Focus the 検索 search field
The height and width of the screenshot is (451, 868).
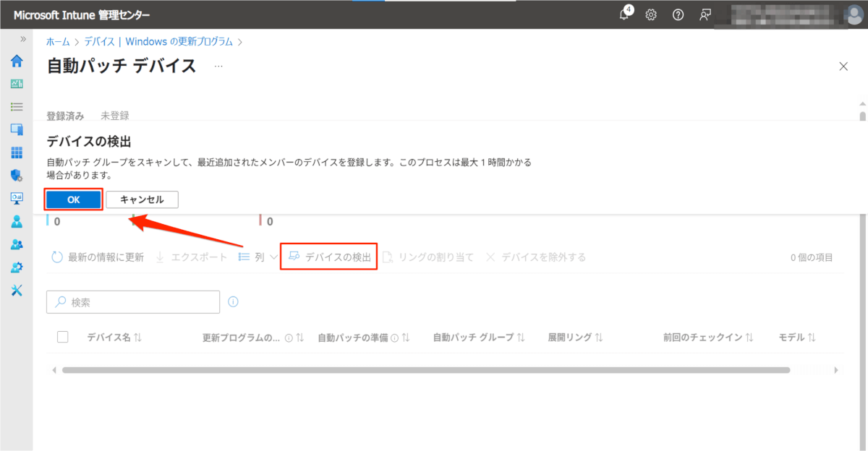(x=133, y=302)
